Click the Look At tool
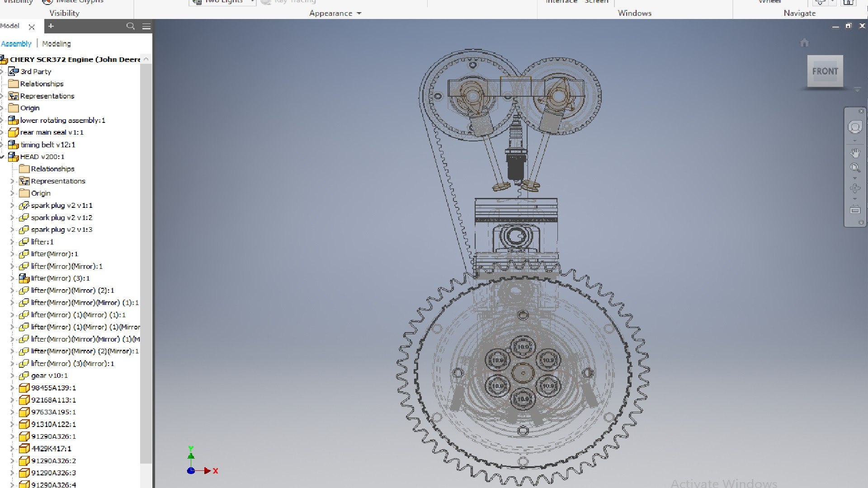The width and height of the screenshot is (868, 488). tap(855, 210)
